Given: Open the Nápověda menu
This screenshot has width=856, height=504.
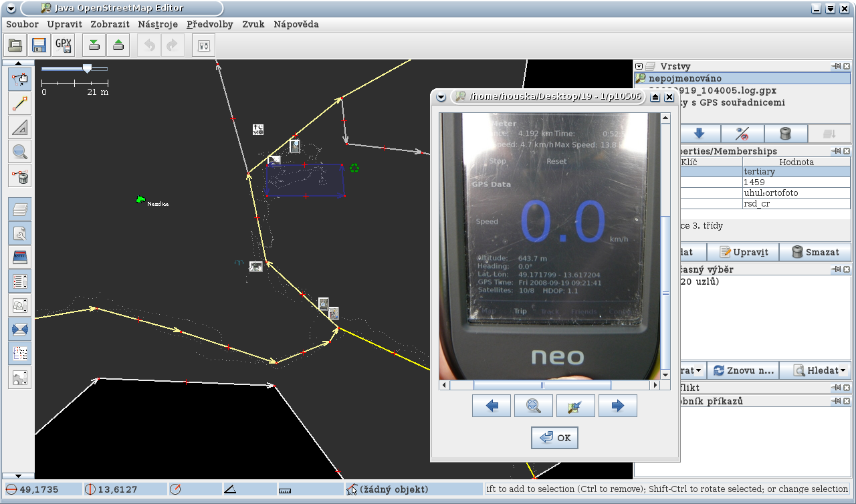Looking at the screenshot, I should click(296, 24).
